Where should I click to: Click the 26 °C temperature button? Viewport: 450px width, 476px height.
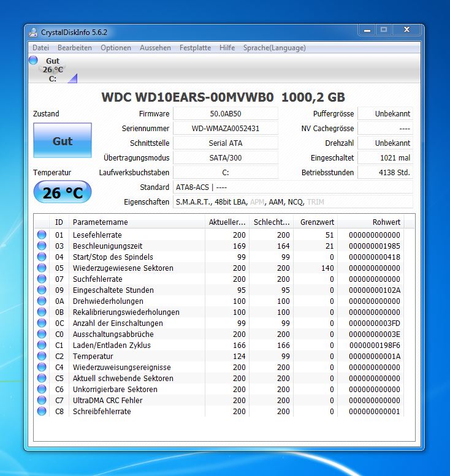coord(63,192)
